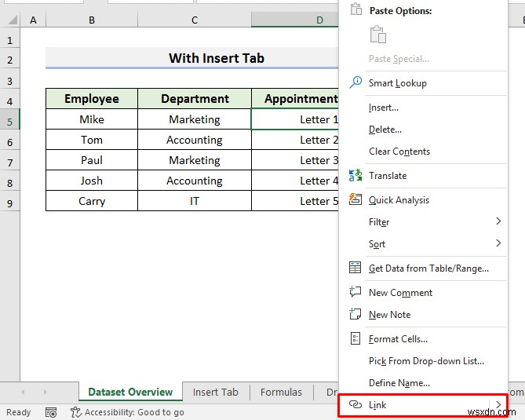The height and width of the screenshot is (420, 525).
Task: Select Clear Contents menu entry
Action: 423,152
